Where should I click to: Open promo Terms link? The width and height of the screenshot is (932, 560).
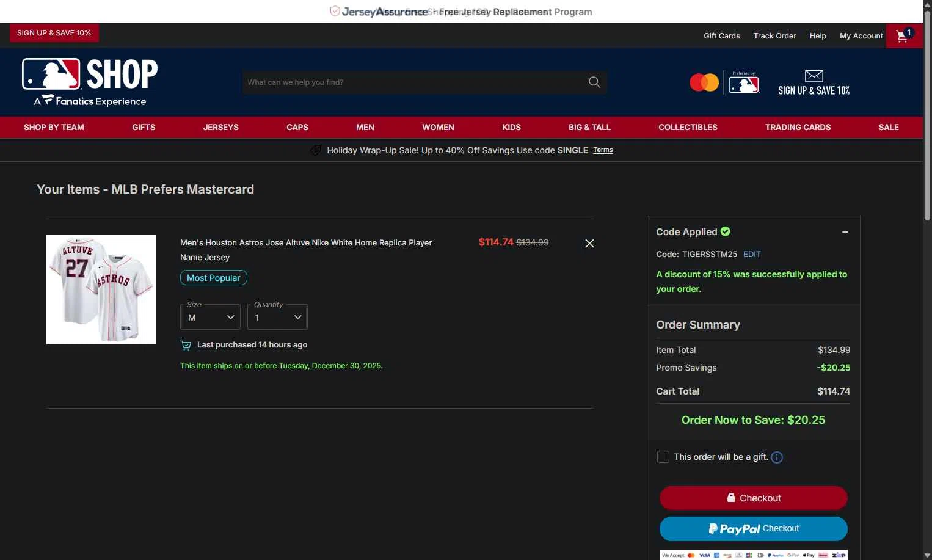(603, 150)
